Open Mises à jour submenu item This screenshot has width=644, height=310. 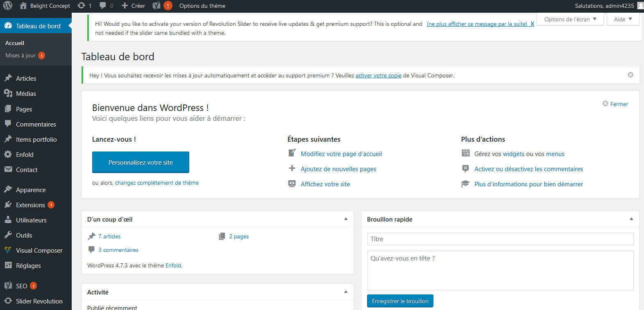coord(20,55)
